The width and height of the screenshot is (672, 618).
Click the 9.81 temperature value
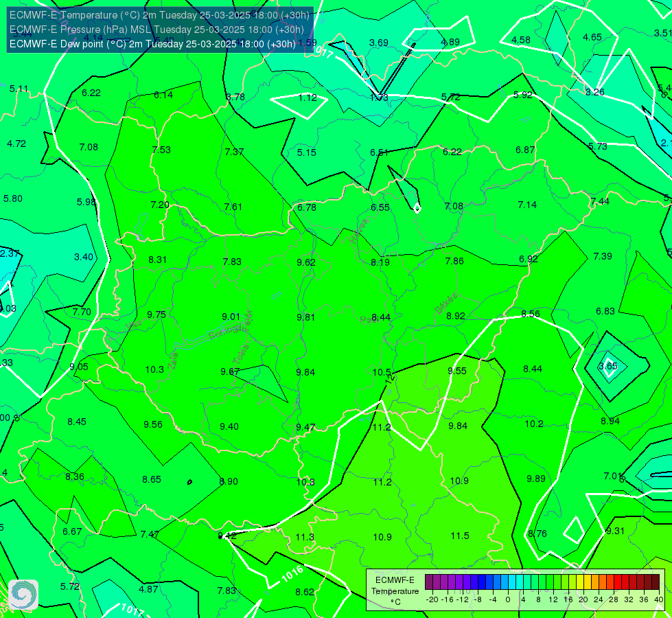click(305, 317)
